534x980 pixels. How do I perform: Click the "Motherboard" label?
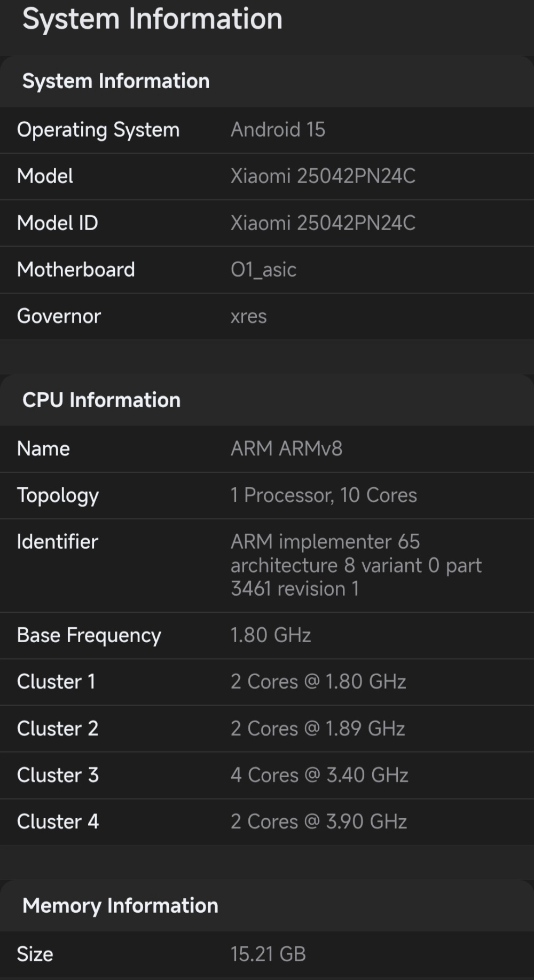pyautogui.click(x=76, y=270)
